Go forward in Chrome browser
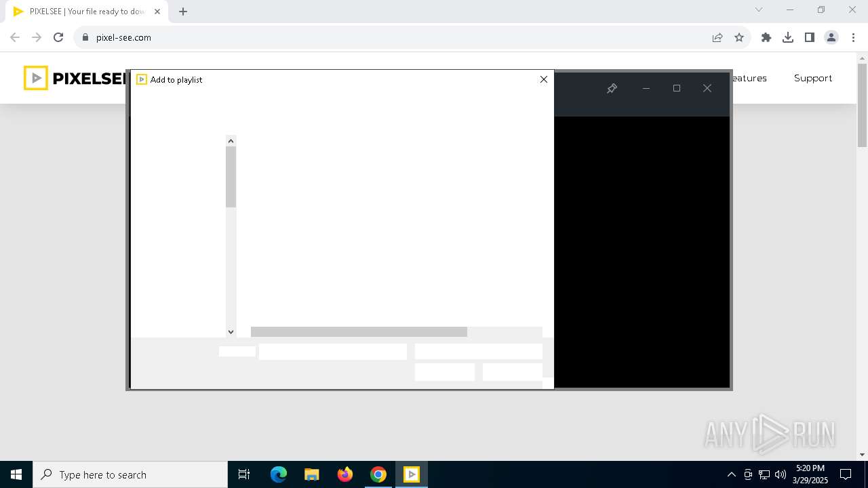The width and height of the screenshot is (868, 488). click(37, 37)
